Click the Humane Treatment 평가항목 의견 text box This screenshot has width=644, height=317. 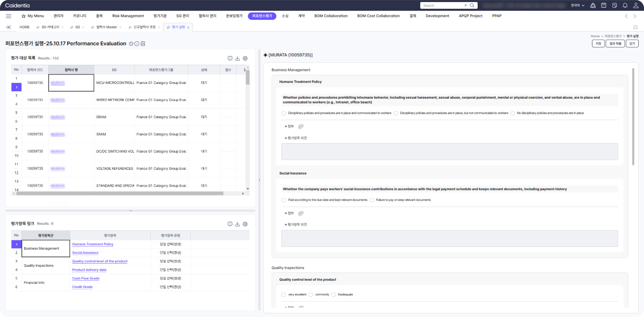click(x=449, y=151)
